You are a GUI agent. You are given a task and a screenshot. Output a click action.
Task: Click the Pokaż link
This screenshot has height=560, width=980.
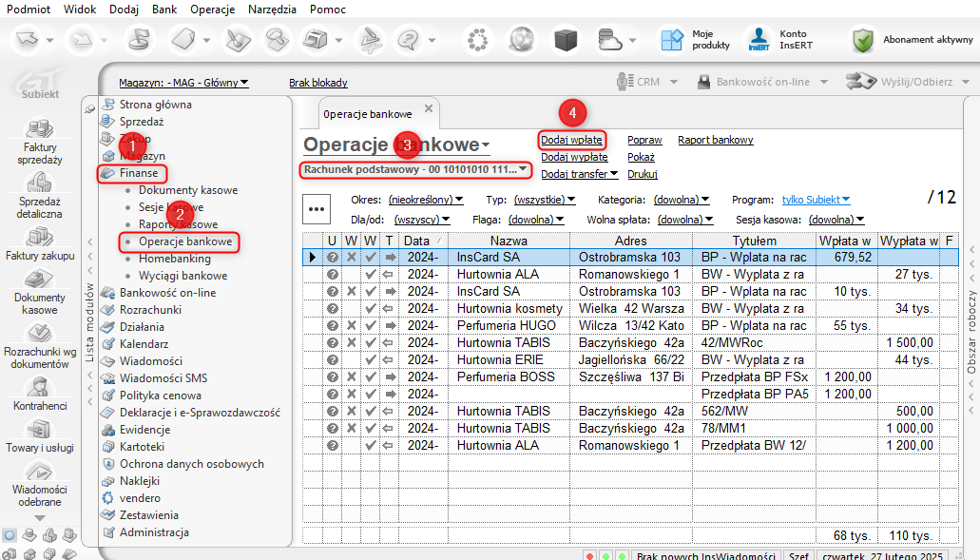642,157
